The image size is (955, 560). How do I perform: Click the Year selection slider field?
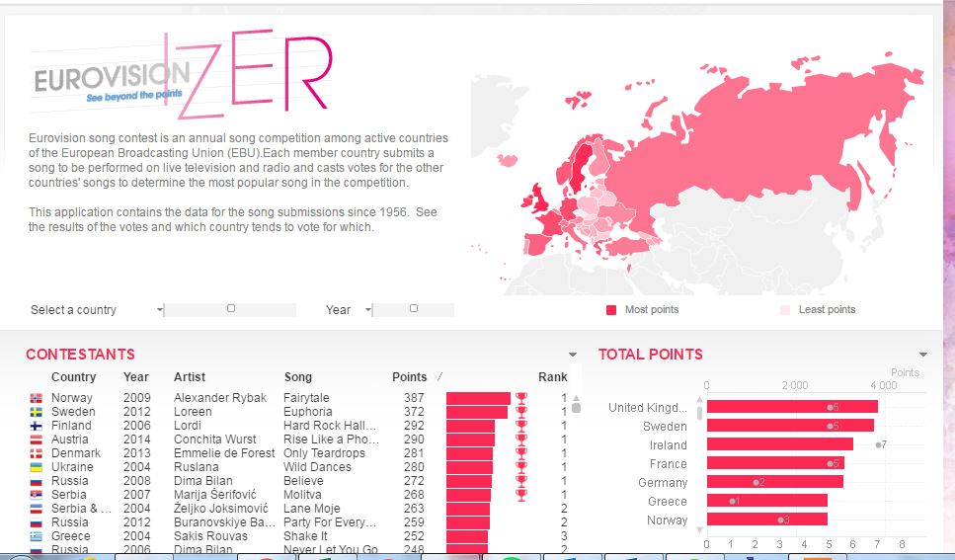414,309
